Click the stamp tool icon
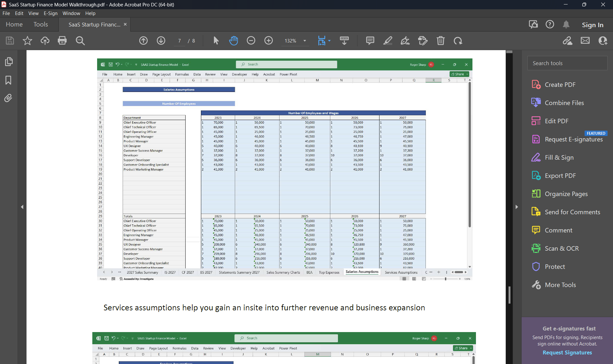This screenshot has height=364, width=613. coord(423,41)
